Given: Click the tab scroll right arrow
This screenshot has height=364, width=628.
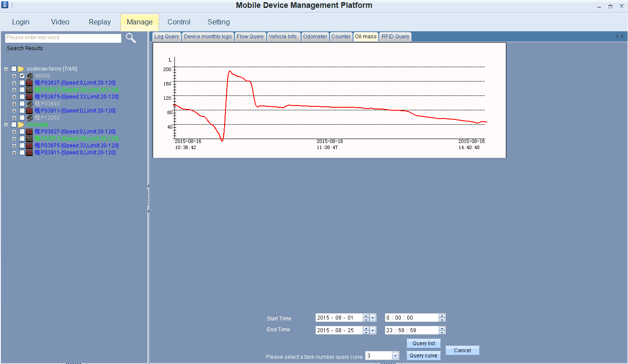Looking at the screenshot, I should click(x=622, y=37).
